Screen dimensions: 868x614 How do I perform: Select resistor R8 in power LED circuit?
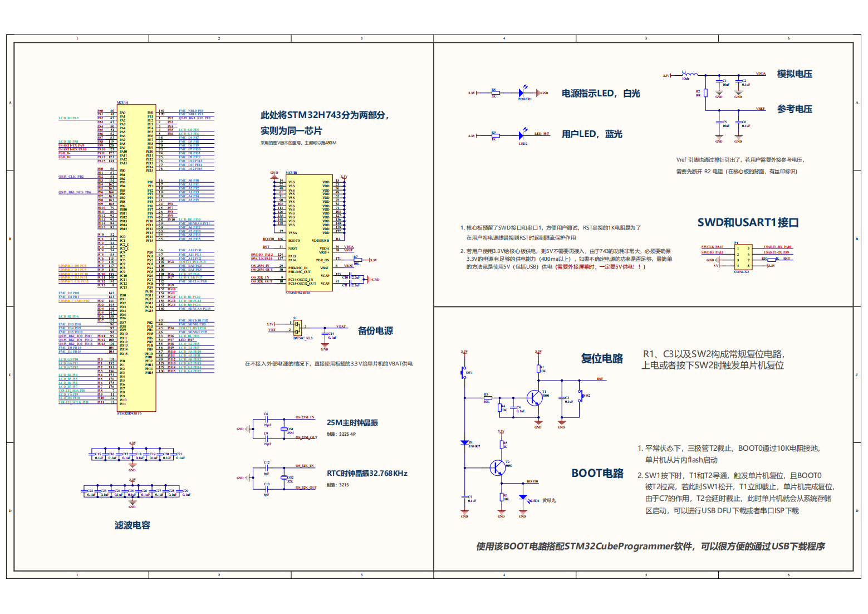click(495, 93)
